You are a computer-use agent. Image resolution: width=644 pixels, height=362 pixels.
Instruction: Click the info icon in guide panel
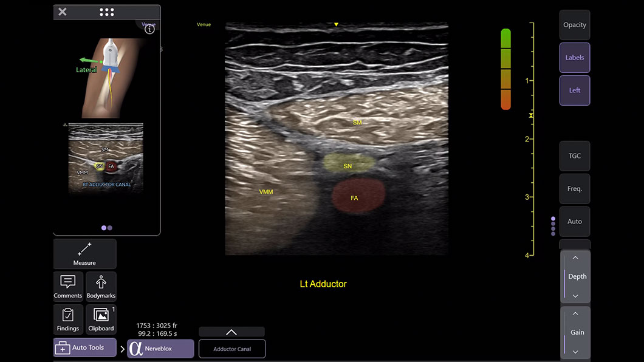[149, 29]
